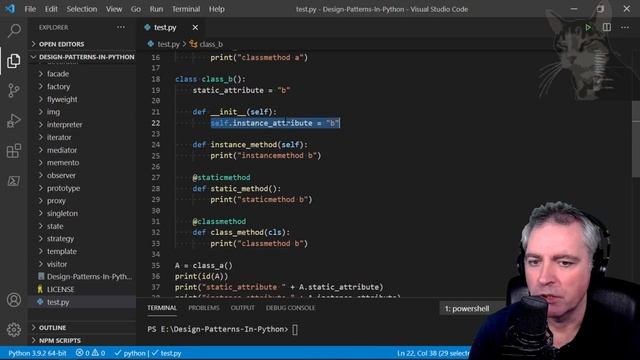
Task: Open the Run menu
Action: 156,9
